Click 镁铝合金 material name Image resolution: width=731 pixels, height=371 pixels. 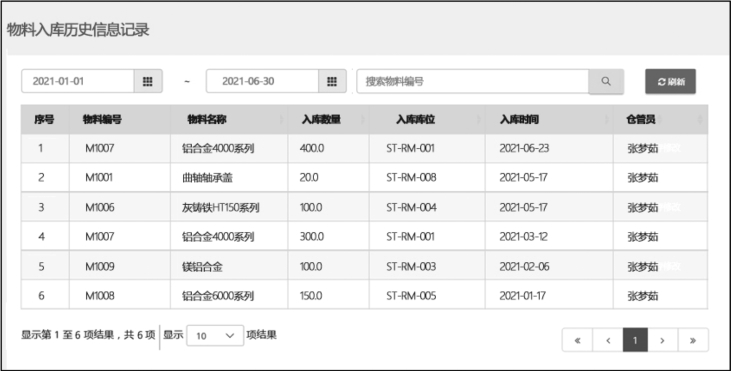pyautogui.click(x=202, y=267)
